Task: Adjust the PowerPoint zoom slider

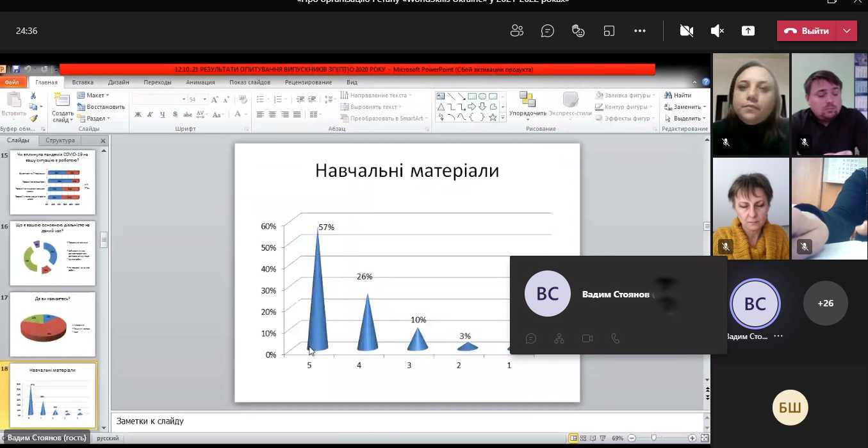Action: (x=653, y=438)
